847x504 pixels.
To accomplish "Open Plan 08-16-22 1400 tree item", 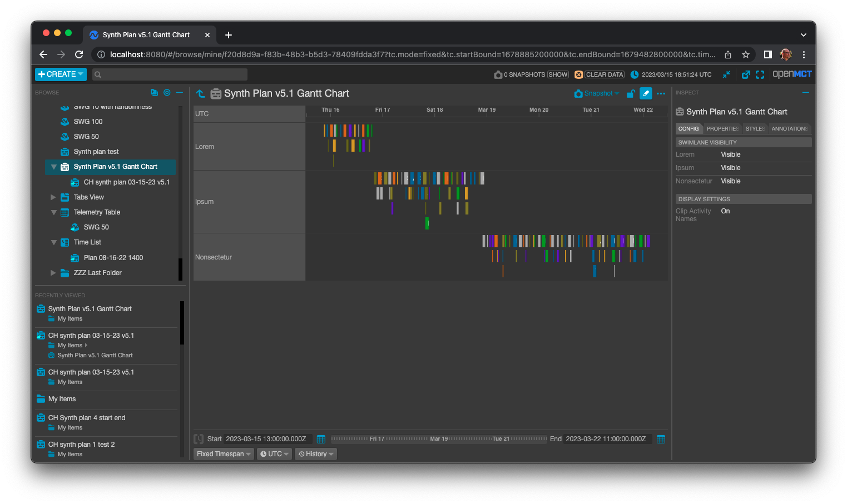I will [x=113, y=258].
